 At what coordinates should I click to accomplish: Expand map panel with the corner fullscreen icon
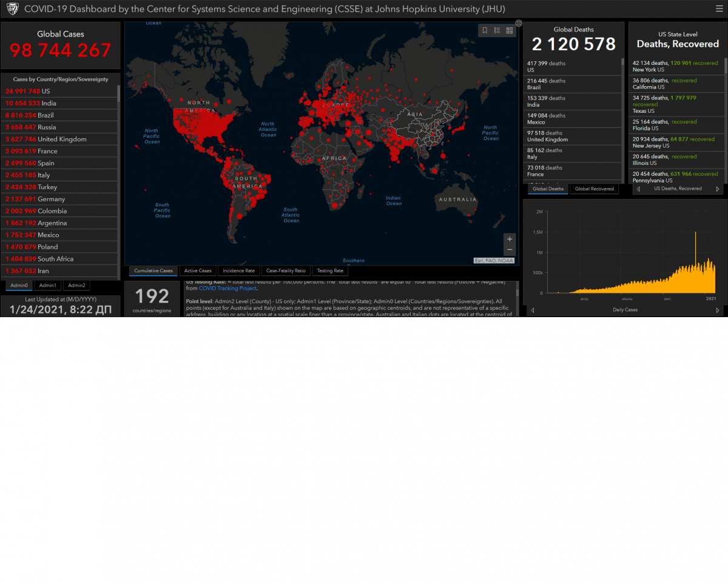click(x=519, y=23)
